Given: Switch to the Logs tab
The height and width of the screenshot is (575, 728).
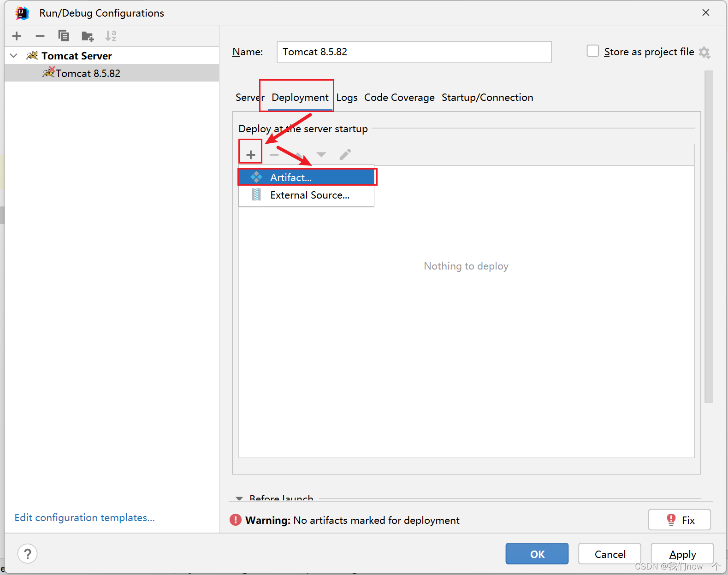Looking at the screenshot, I should click(x=347, y=98).
